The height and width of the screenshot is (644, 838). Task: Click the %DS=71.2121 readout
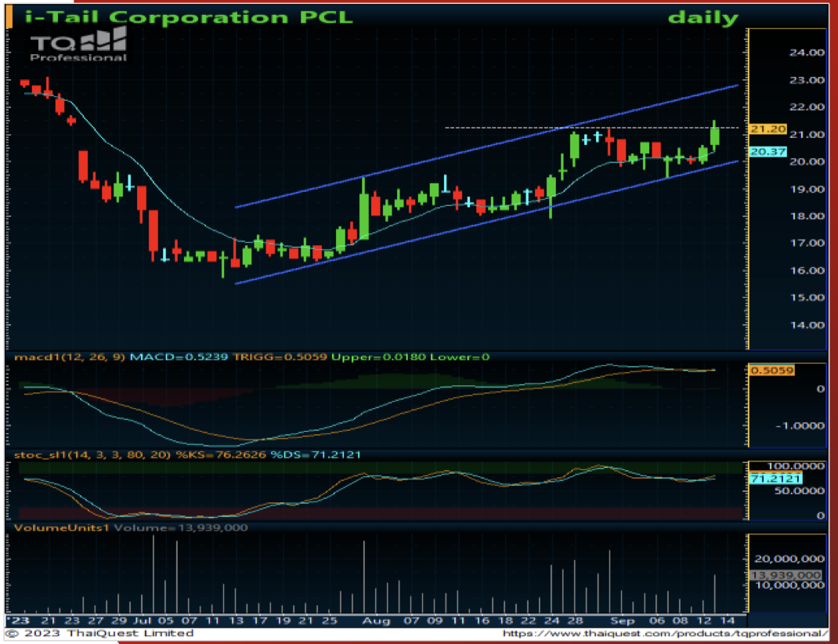pos(316,455)
